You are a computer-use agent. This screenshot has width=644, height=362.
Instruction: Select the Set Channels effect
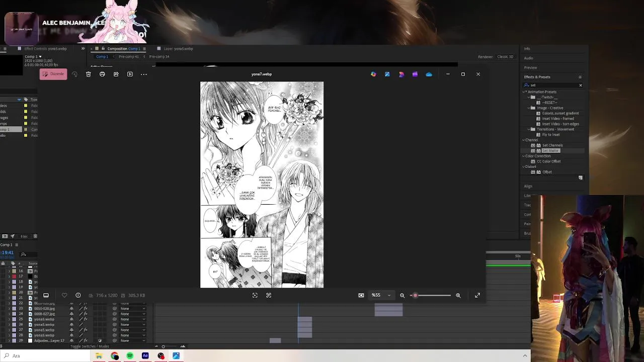[552, 145]
